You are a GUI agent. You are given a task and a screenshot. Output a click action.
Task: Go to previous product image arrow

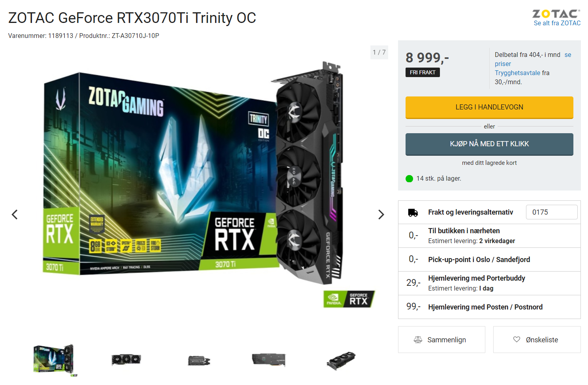point(15,214)
